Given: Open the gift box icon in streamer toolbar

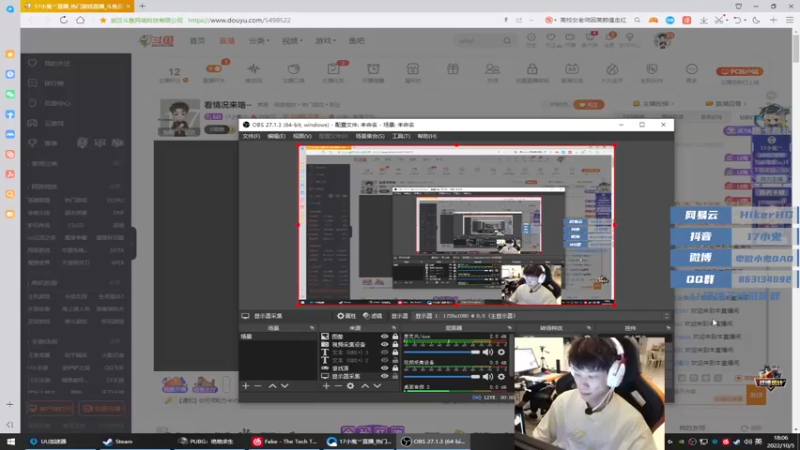Looking at the screenshot, I should (x=453, y=69).
